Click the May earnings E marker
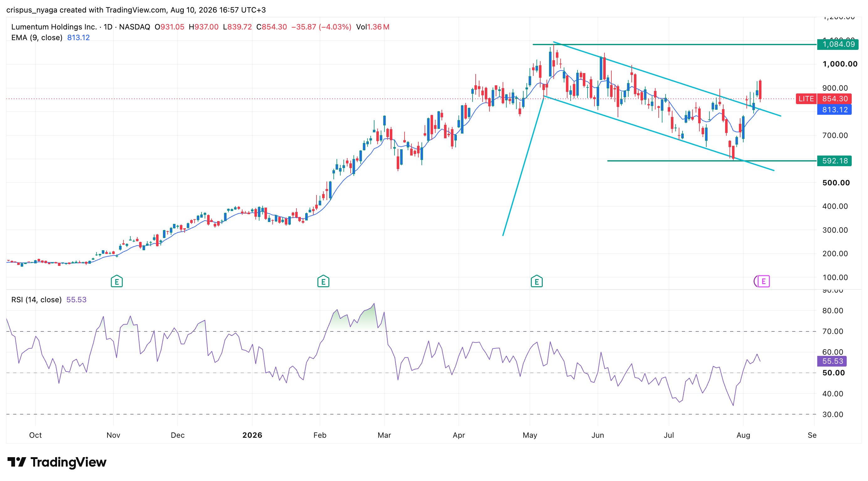The height and width of the screenshot is (481, 868). click(536, 281)
